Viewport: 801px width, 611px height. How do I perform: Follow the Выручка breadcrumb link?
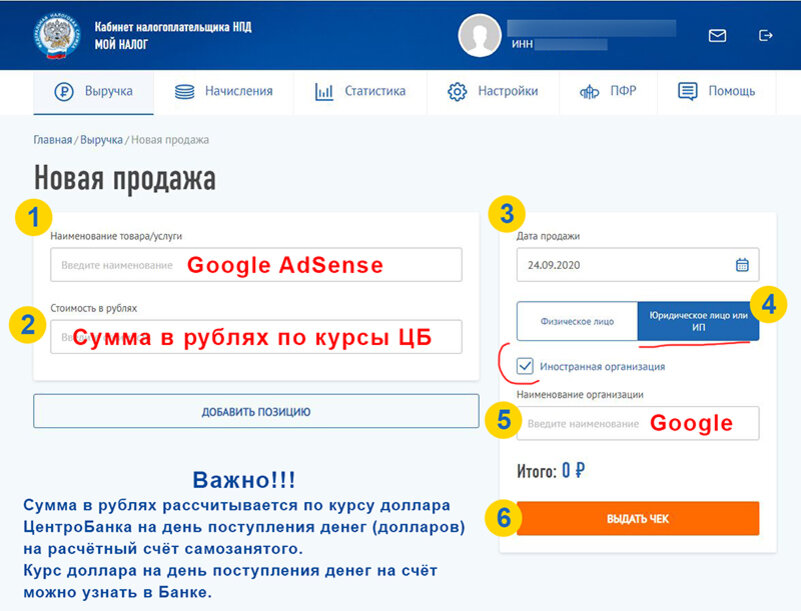coord(101,140)
